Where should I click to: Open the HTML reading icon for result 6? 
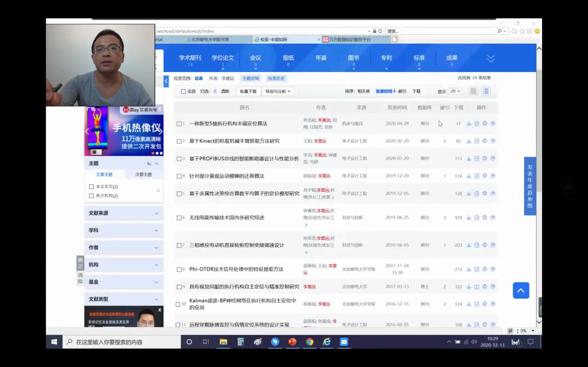(477, 217)
